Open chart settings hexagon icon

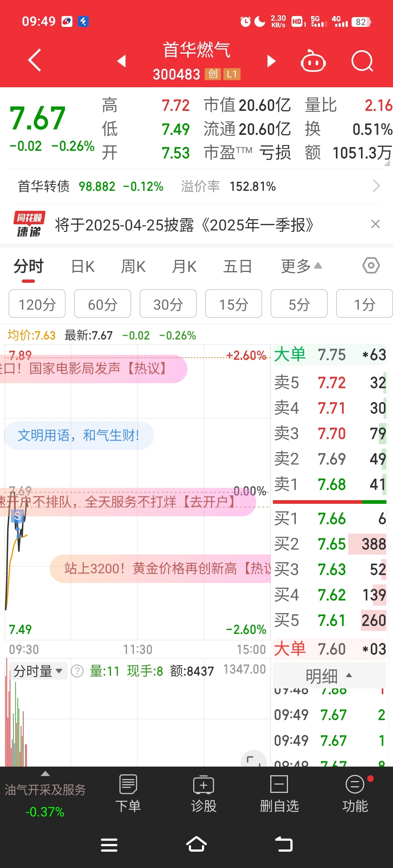371,266
